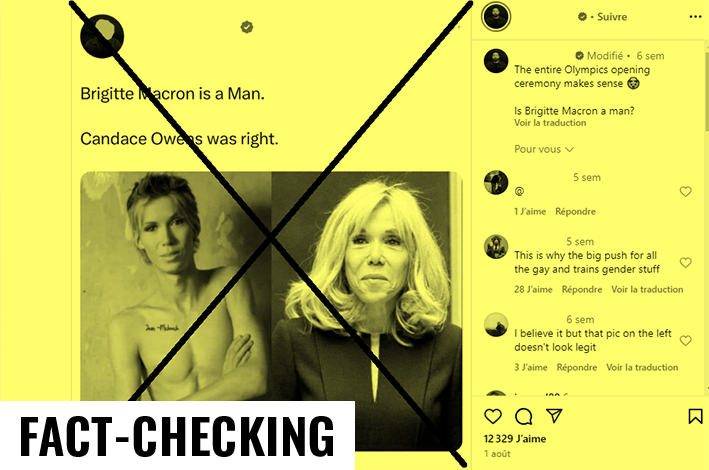The height and width of the screenshot is (470, 709).
Task: Open the tweet author's round avatar
Action: click(x=102, y=36)
